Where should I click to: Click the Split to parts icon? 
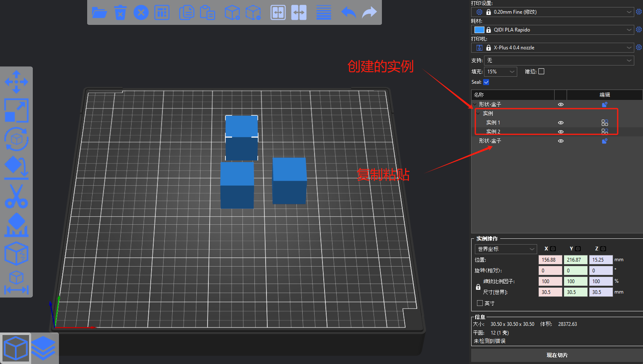(x=299, y=12)
